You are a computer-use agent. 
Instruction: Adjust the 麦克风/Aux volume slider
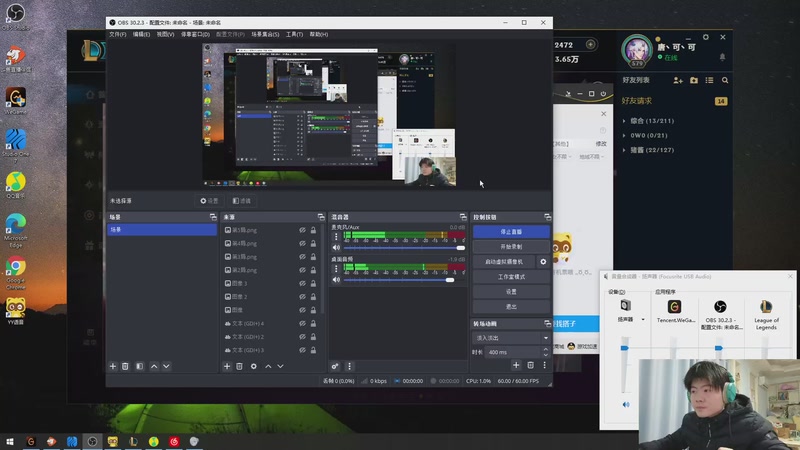pyautogui.click(x=404, y=248)
